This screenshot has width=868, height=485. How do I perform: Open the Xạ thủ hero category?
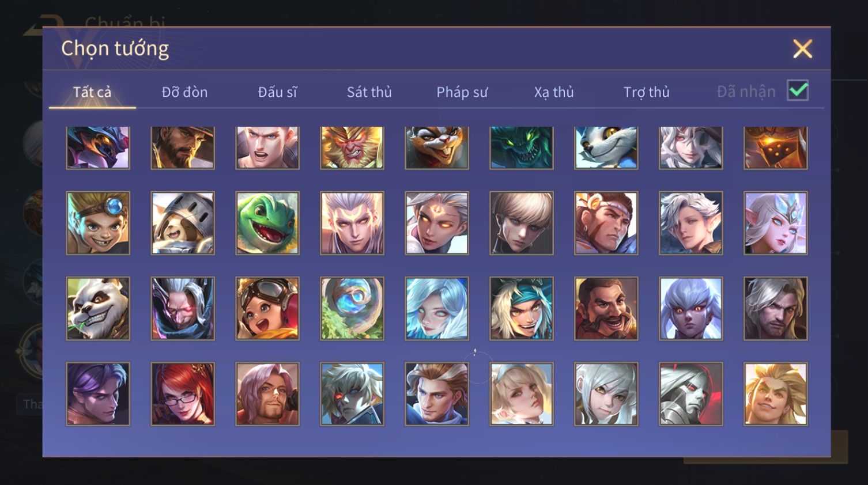coord(554,92)
